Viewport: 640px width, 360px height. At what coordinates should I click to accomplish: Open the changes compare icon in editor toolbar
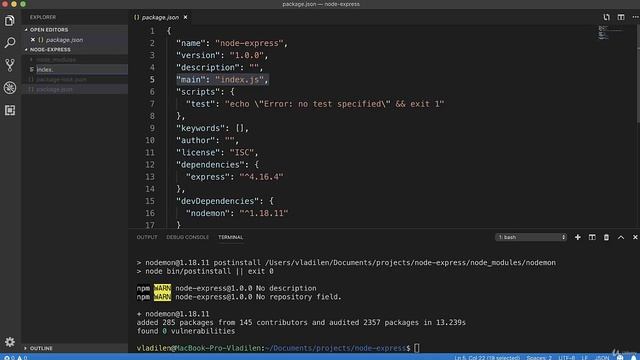click(607, 17)
